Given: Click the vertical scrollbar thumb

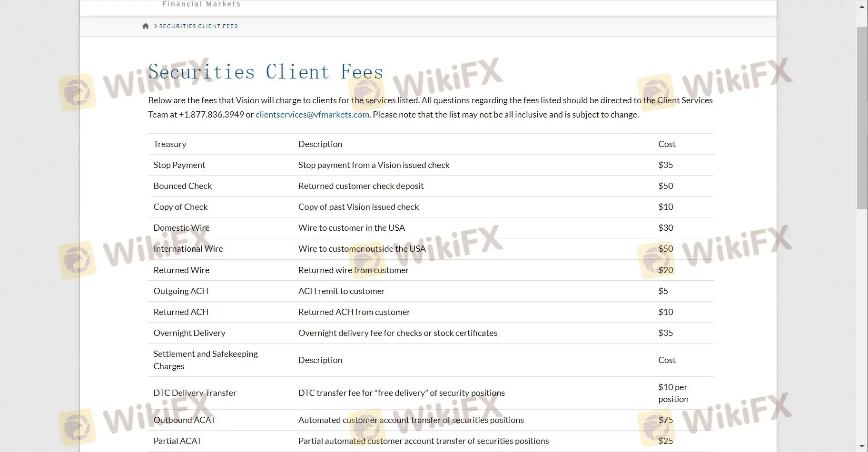Looking at the screenshot, I should point(862,117).
